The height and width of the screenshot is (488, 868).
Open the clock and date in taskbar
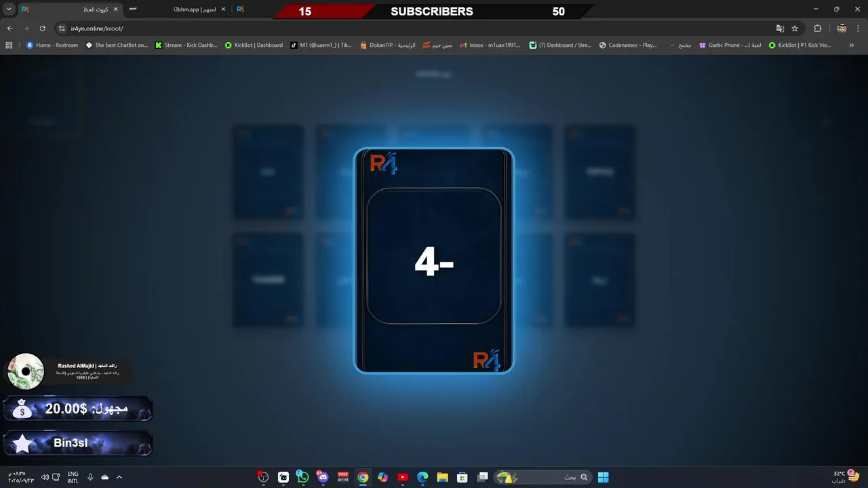tap(20, 477)
